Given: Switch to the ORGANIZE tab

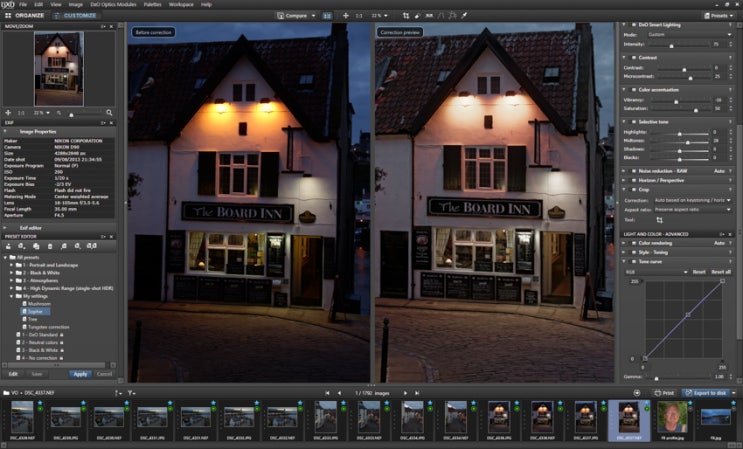Looking at the screenshot, I should (x=25, y=16).
